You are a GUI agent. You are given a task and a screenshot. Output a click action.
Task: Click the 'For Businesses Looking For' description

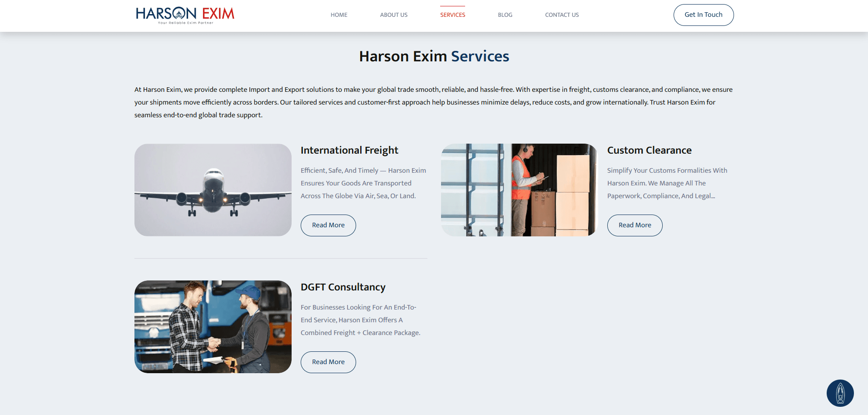point(361,320)
